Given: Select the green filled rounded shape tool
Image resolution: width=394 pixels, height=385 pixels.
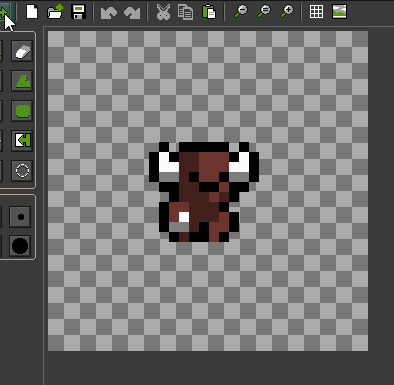Looking at the screenshot, I should (22, 111).
